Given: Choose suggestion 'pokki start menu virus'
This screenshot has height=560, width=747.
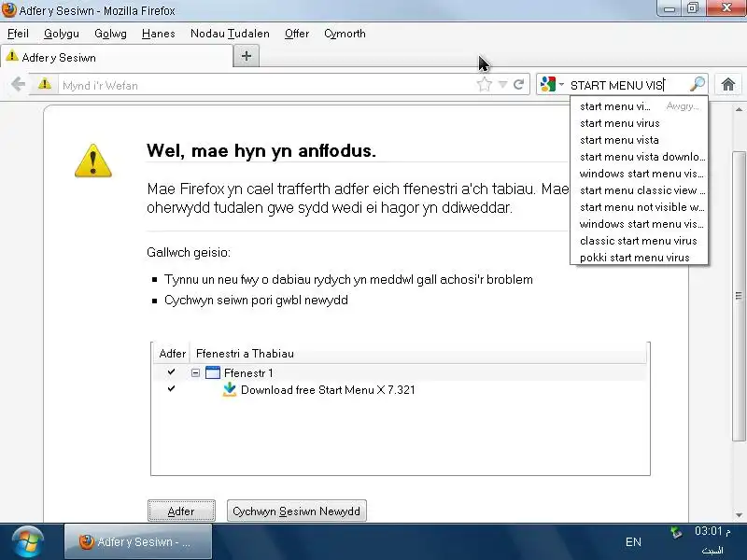Looking at the screenshot, I should click(x=639, y=258).
